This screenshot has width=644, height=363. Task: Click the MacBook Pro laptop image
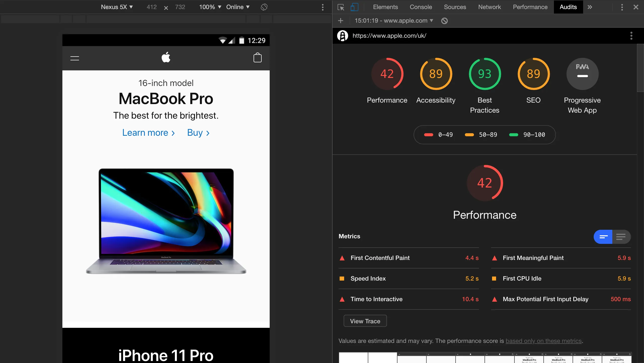click(166, 221)
